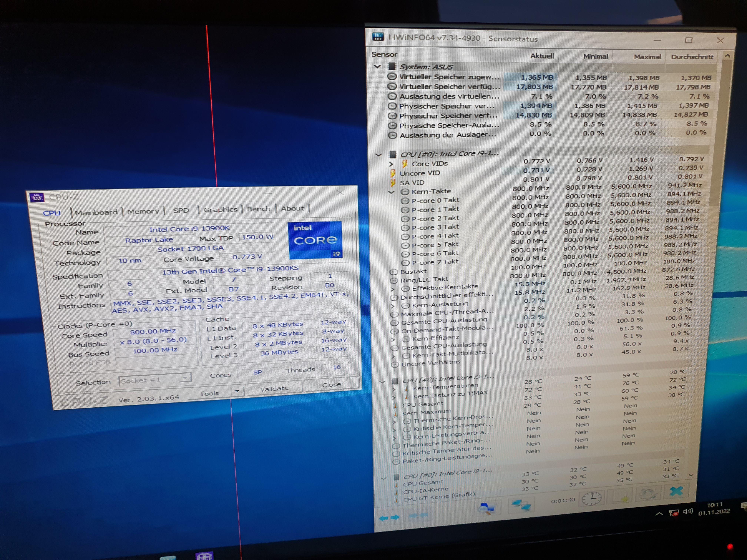Click the blue X close-sensors icon
The width and height of the screenshot is (747, 560).
click(676, 491)
